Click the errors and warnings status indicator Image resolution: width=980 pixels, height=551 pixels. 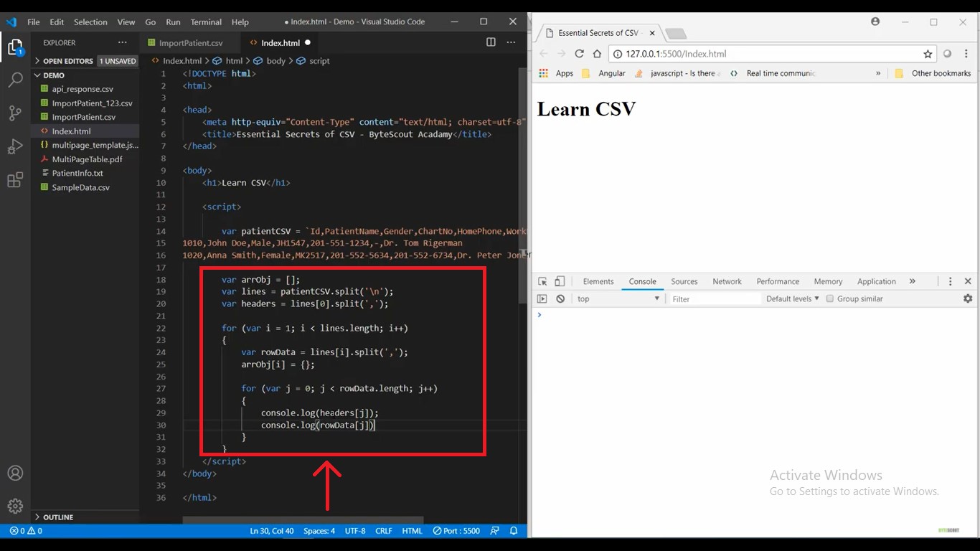pyautogui.click(x=26, y=531)
